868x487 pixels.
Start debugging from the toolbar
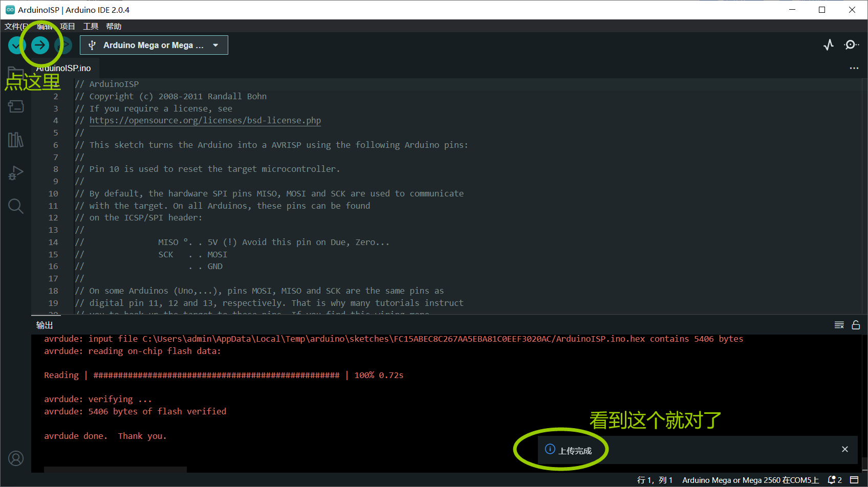(x=63, y=46)
